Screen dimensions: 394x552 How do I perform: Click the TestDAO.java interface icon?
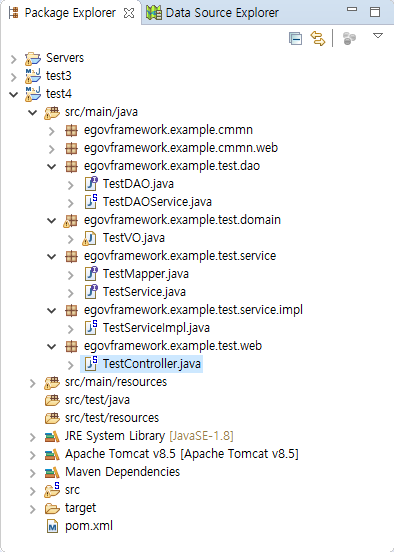pyautogui.click(x=91, y=184)
